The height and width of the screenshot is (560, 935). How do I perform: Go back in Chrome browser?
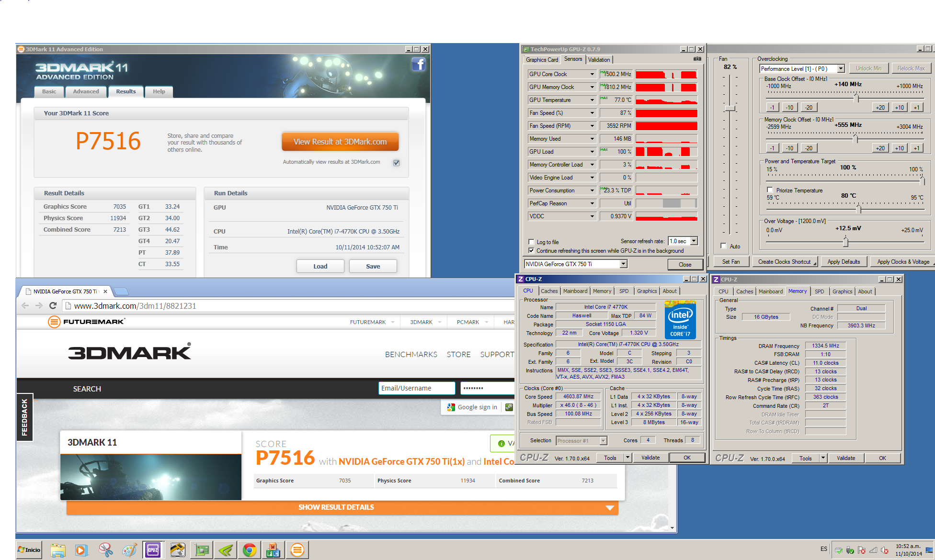click(25, 305)
